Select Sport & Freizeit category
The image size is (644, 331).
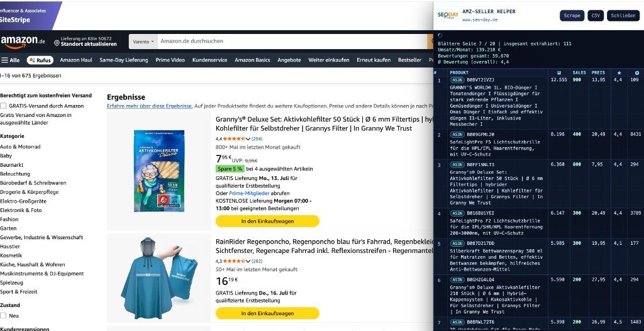point(18,291)
